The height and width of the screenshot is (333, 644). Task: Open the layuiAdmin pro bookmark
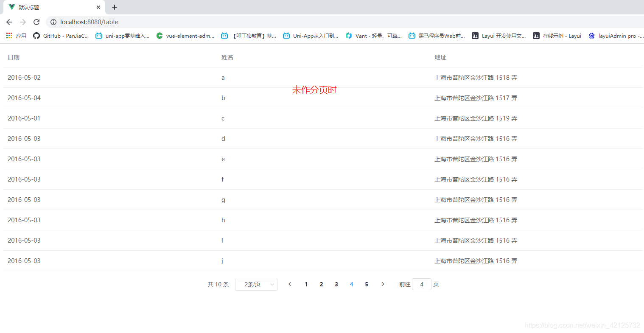616,36
